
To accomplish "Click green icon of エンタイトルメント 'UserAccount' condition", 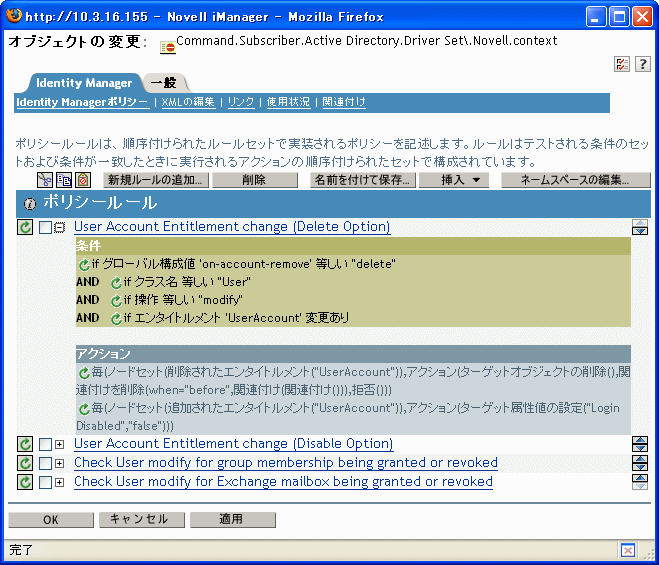I will click(116, 319).
